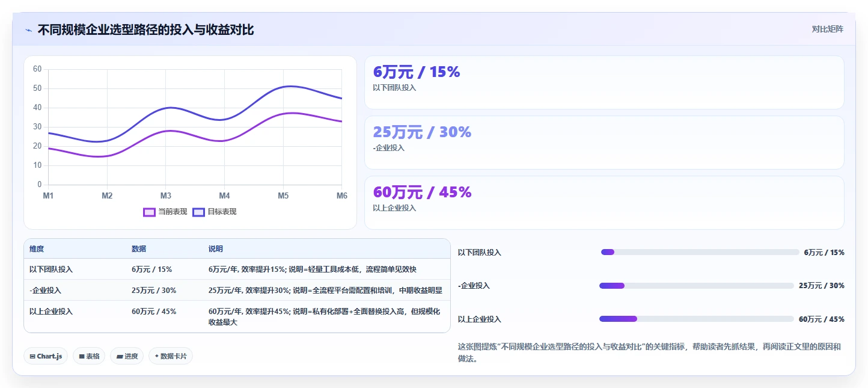Click the Chart.js tag chip
This screenshot has height=388, width=868.
pyautogui.click(x=46, y=356)
